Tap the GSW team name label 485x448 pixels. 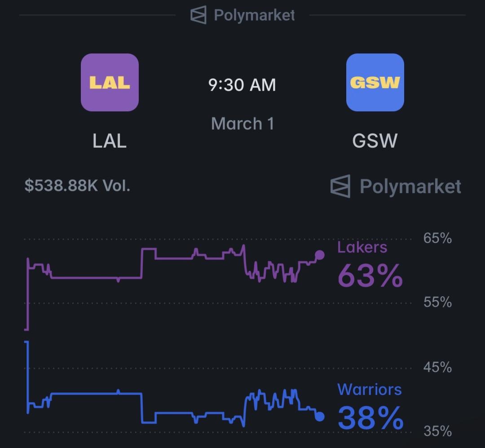point(375,141)
